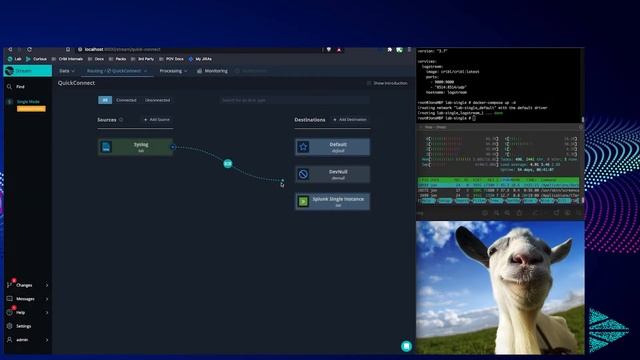This screenshot has width=640, height=360.
Task: Click the teal connection midpoint circle
Action: click(228, 164)
